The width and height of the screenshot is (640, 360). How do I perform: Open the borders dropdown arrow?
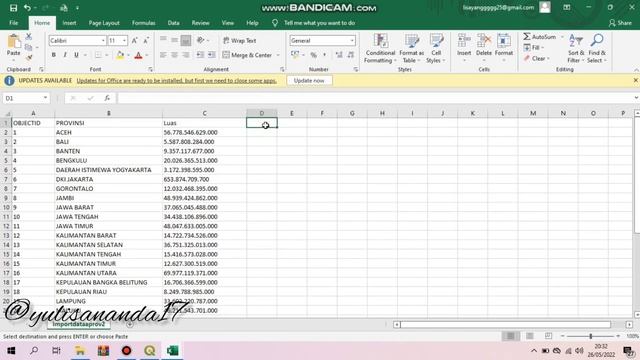(107, 55)
